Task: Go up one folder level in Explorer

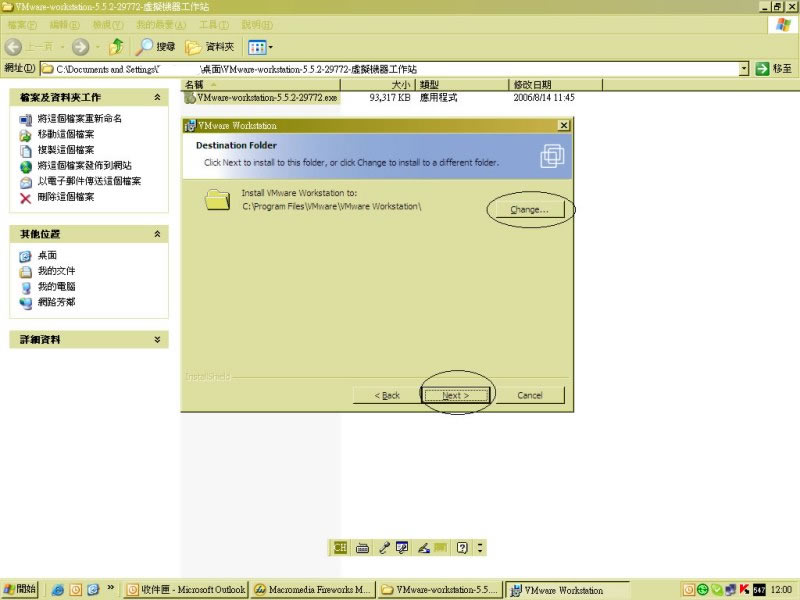Action: click(116, 47)
